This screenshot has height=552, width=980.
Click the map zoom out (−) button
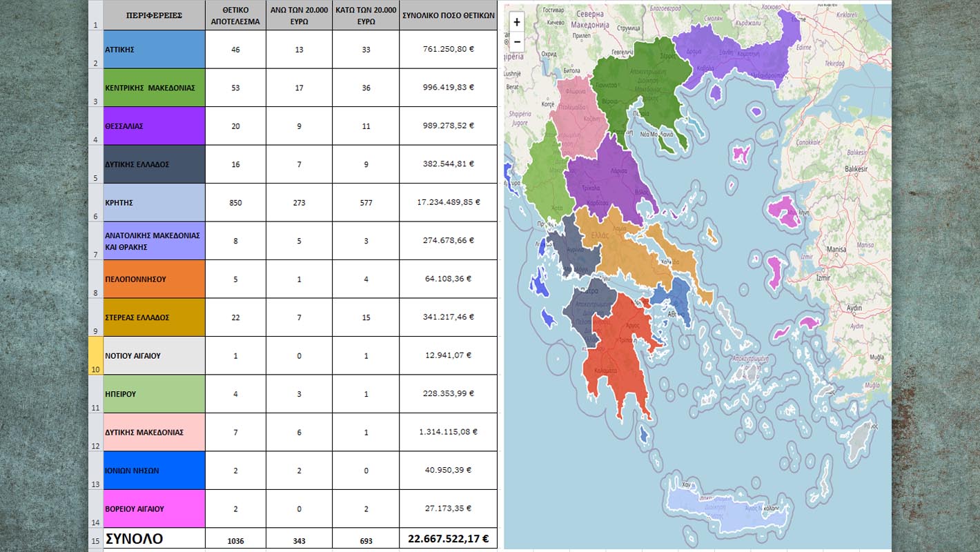coord(517,42)
